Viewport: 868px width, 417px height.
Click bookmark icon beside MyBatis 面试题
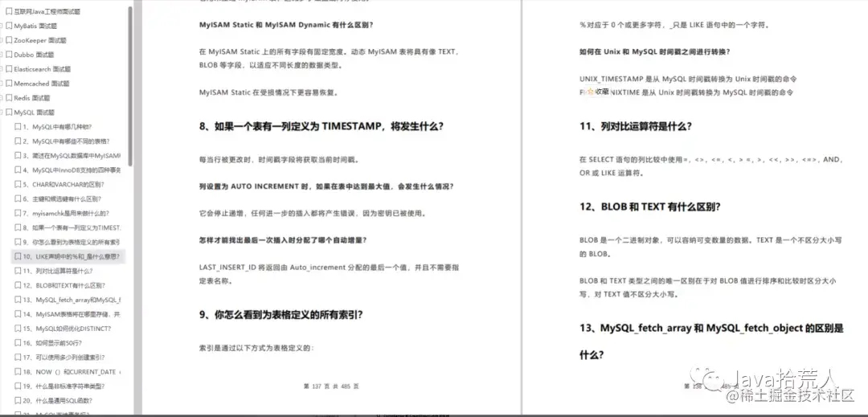coord(9,26)
